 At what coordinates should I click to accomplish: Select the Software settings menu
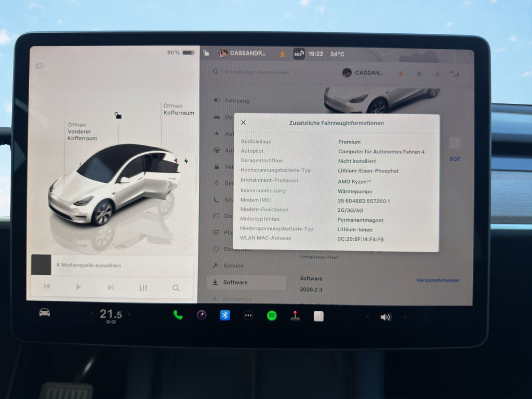tap(246, 282)
